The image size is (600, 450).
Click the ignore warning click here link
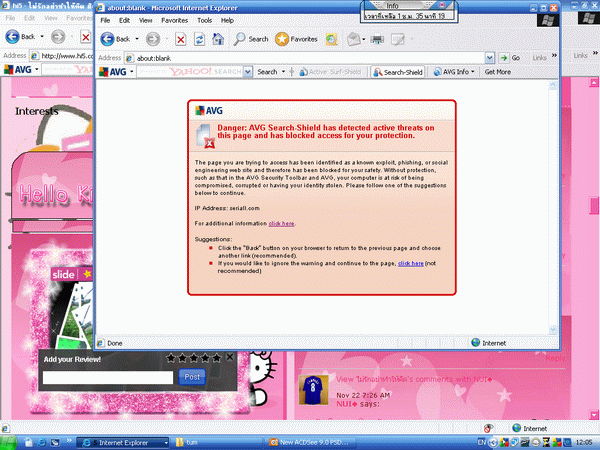(x=411, y=263)
